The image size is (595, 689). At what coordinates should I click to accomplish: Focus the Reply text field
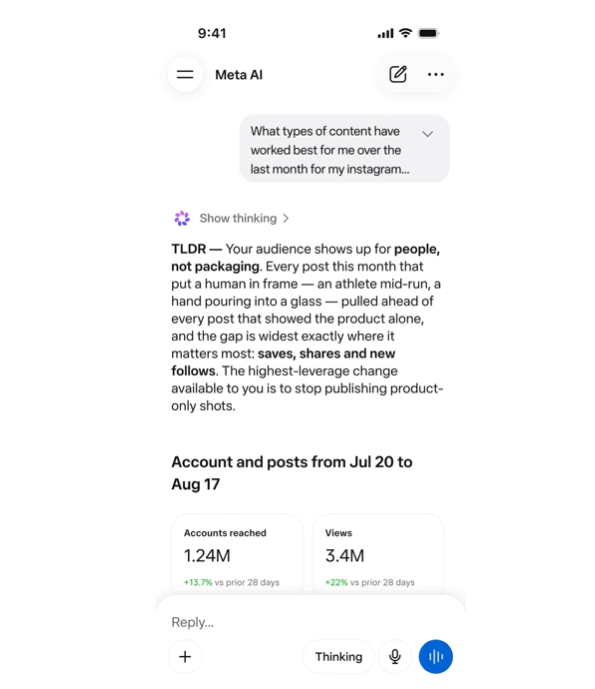point(308,622)
